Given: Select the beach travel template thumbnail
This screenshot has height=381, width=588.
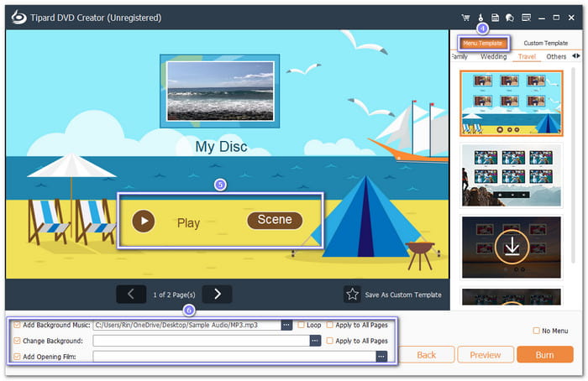Looking at the screenshot, I should (511, 103).
